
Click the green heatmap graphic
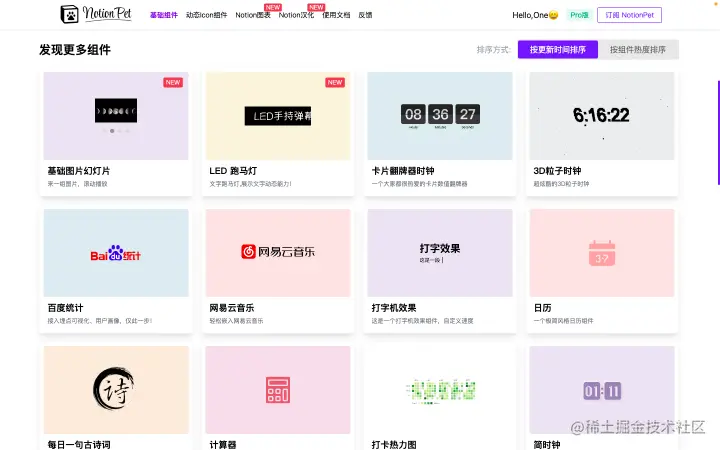[441, 391]
